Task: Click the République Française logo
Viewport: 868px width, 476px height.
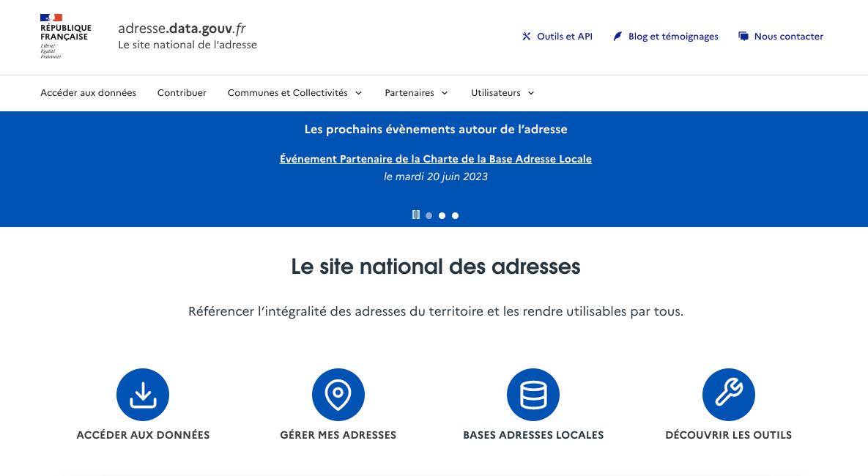Action: [x=65, y=36]
